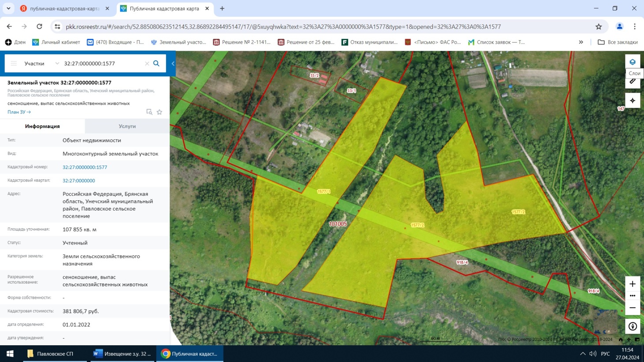The width and height of the screenshot is (644, 362).
Task: Open the Chrome profile menu
Action: [620, 26]
